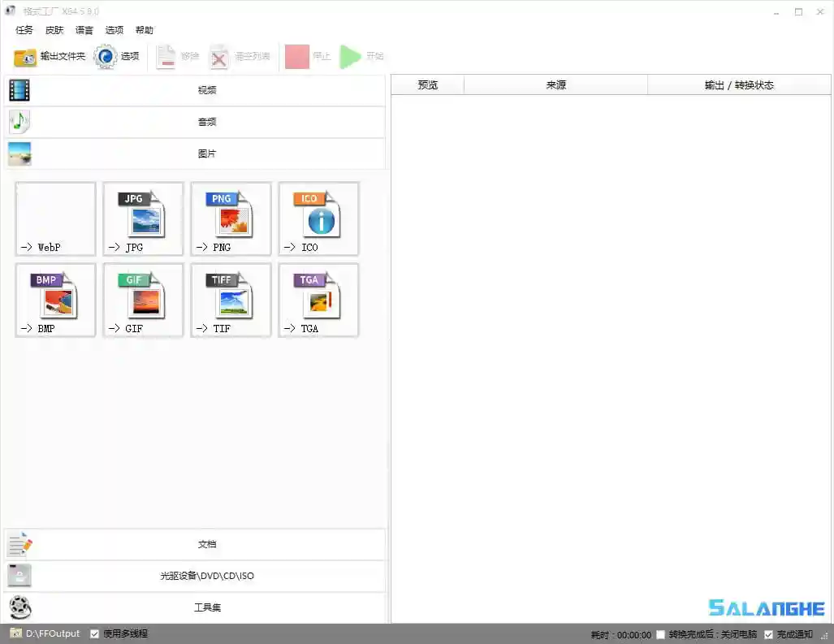Toggle 转换完成后关闭电脑 shutdown option

point(662,634)
